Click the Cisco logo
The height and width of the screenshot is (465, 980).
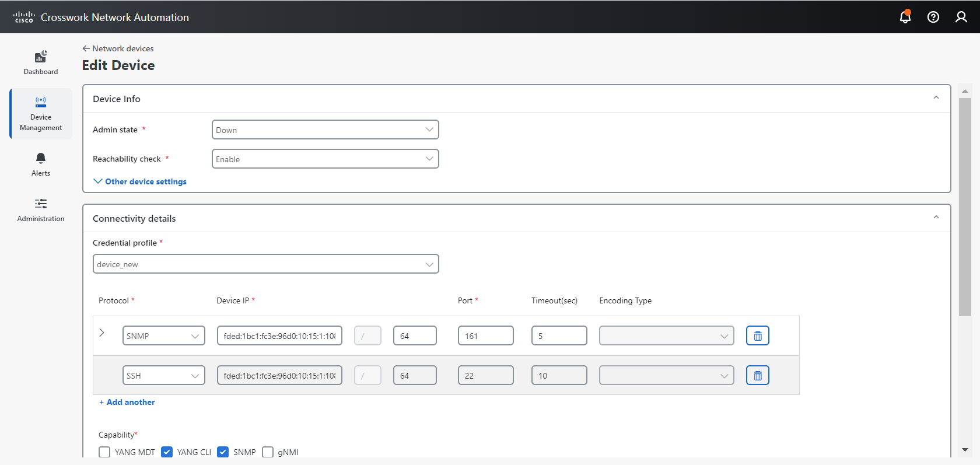click(24, 17)
